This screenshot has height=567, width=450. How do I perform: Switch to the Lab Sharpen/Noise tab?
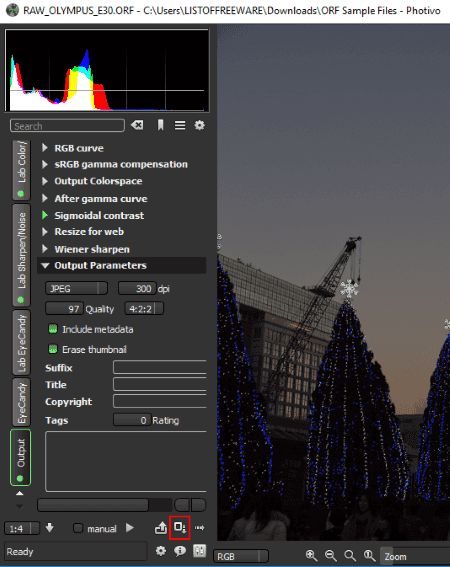(21, 255)
